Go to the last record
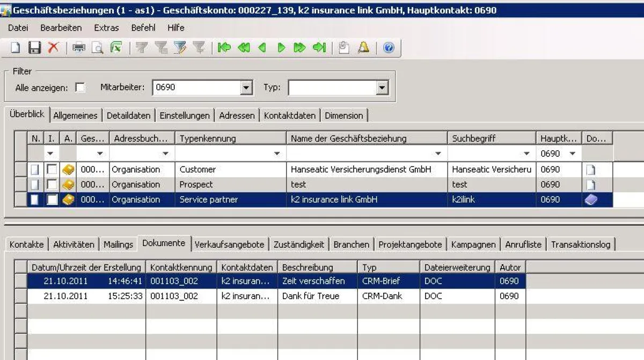The height and width of the screenshot is (360, 644). click(318, 48)
